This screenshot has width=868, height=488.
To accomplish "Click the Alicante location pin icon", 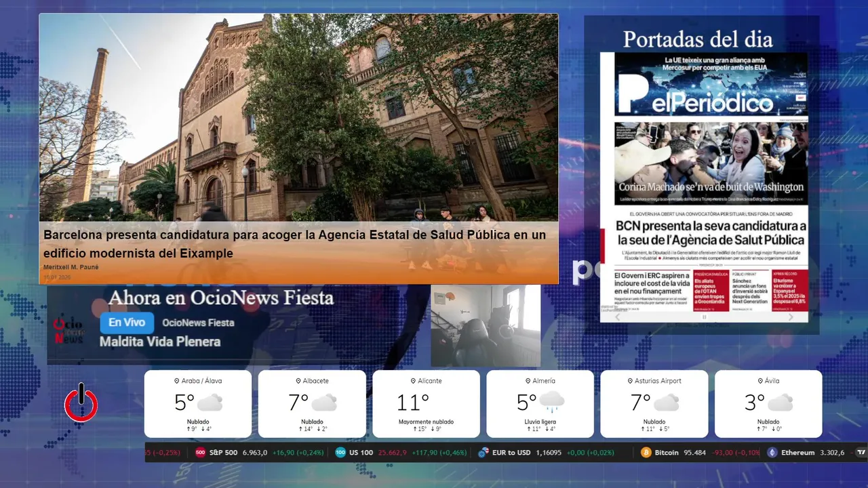I will point(413,381).
